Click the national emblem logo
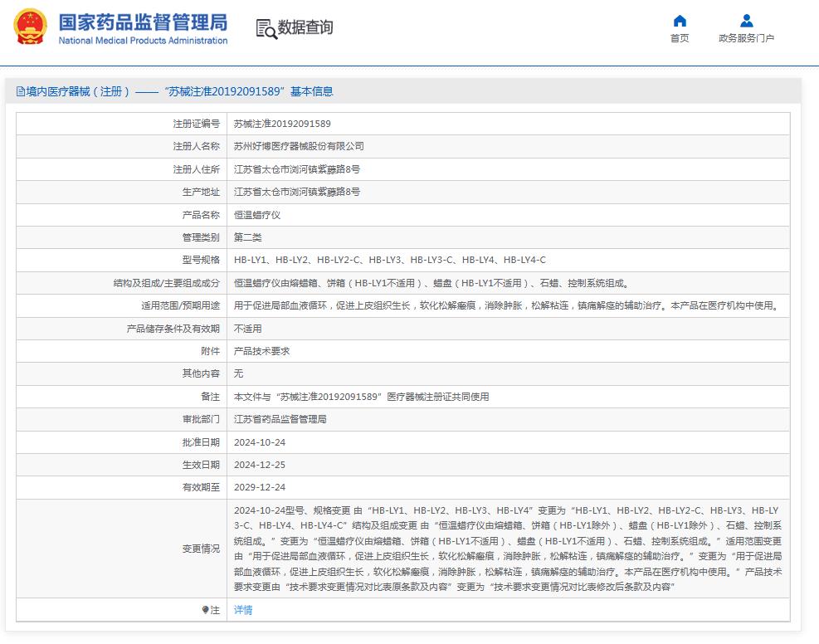 (x=32, y=26)
